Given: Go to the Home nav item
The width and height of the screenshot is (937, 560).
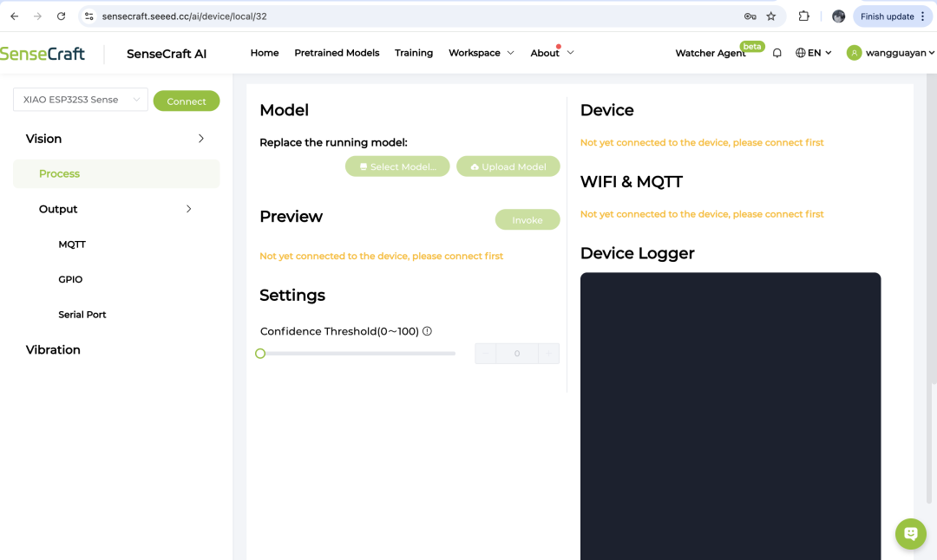Looking at the screenshot, I should coord(264,53).
